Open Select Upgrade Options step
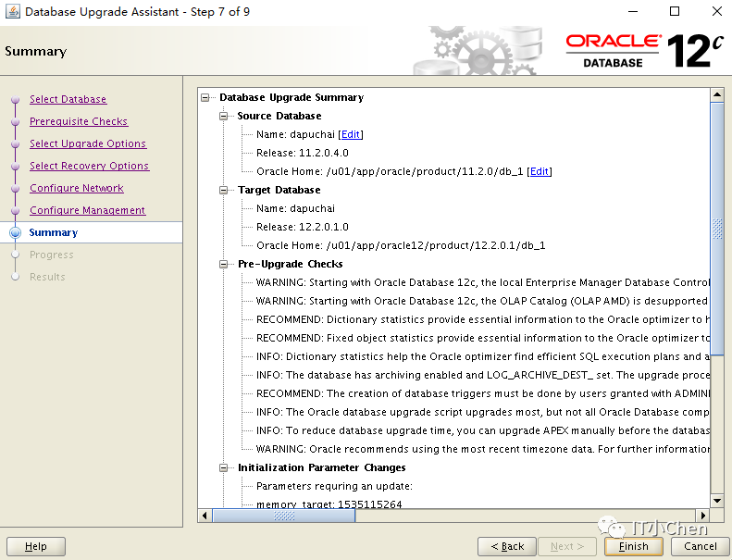Screen dimensions: 732x560 88,143
